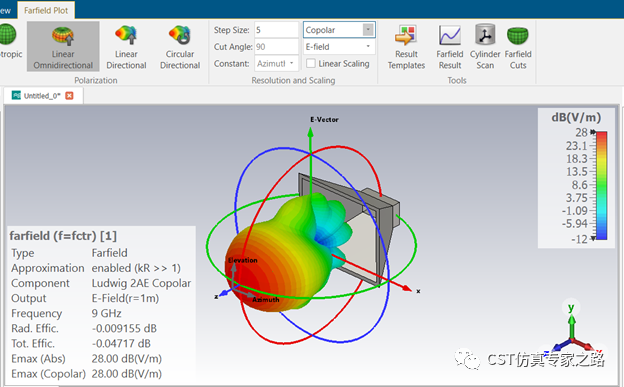Close the Untitled_0 document tab
This screenshot has height=387, width=624.
(69, 96)
